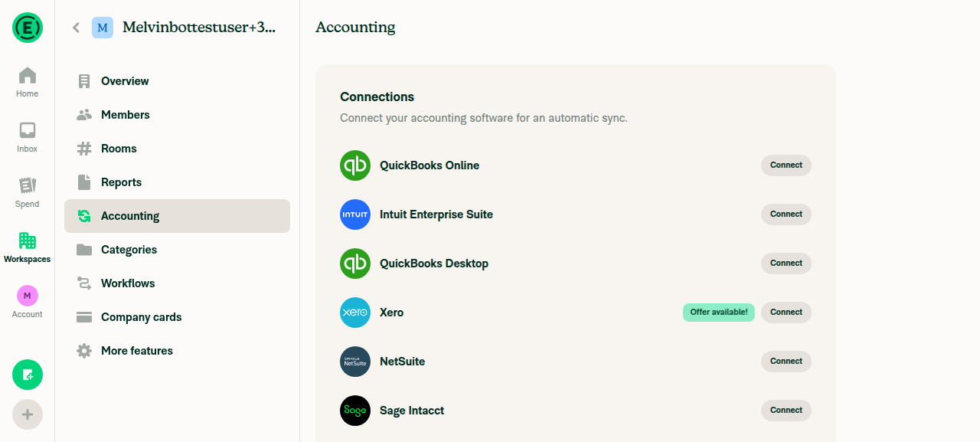Connect Sage Intacct
980x442 pixels.
[x=786, y=411]
